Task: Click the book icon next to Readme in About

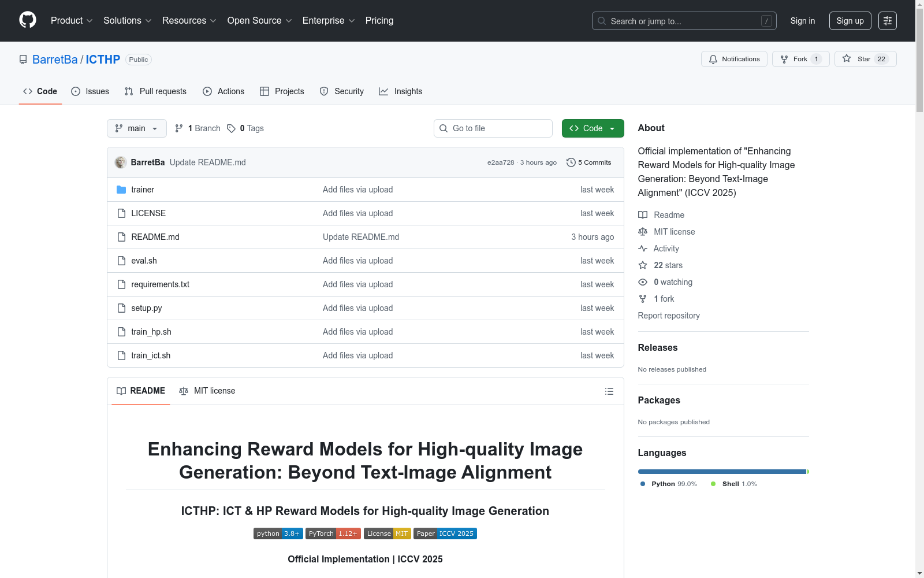Action: click(x=643, y=215)
